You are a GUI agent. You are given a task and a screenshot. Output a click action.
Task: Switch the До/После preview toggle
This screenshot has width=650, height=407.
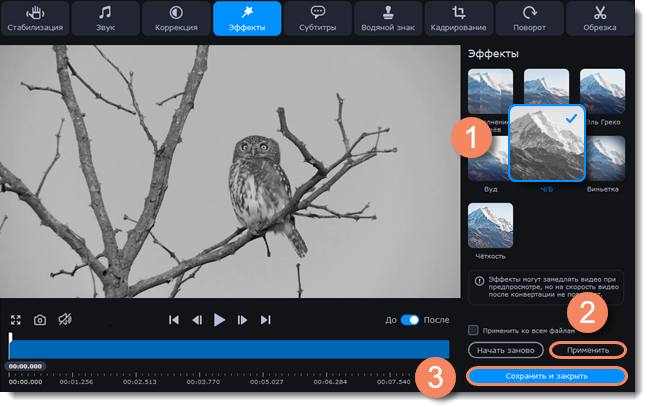tap(409, 320)
